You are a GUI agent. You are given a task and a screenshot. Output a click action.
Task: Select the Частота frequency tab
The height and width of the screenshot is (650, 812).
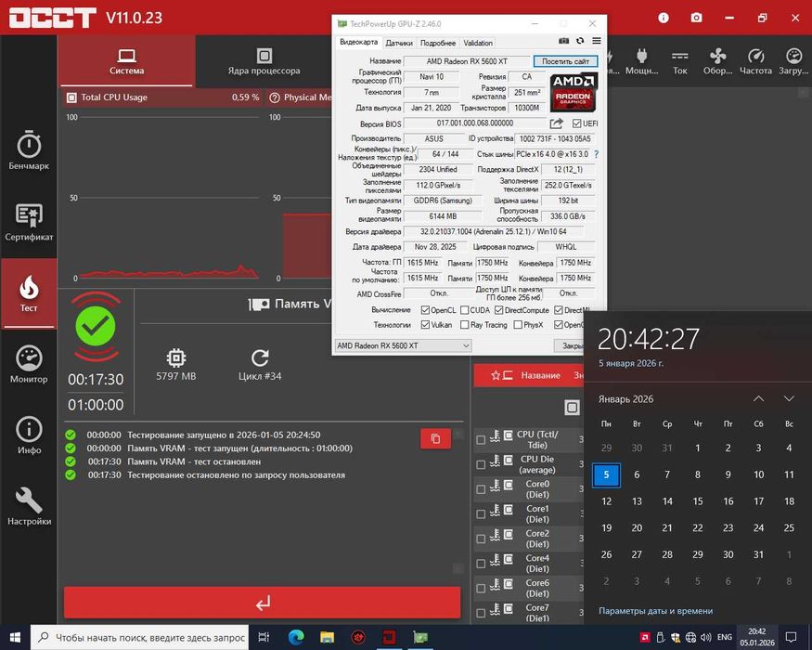[755, 61]
